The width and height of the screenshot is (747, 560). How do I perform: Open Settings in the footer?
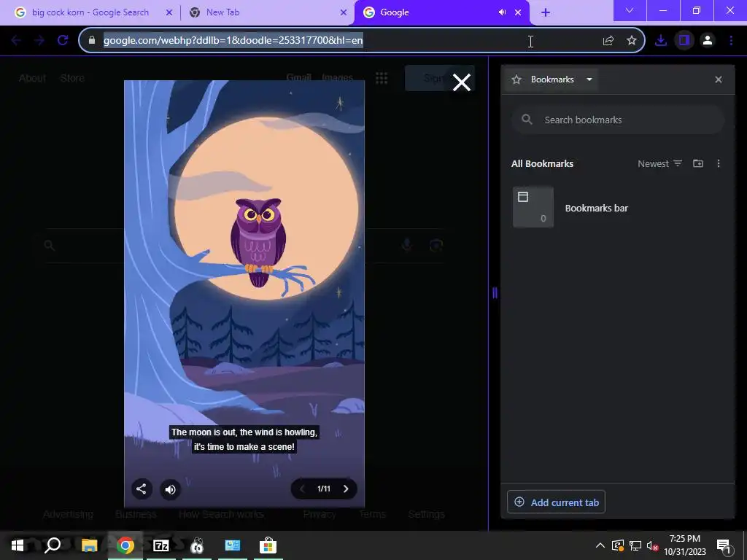[426, 514]
